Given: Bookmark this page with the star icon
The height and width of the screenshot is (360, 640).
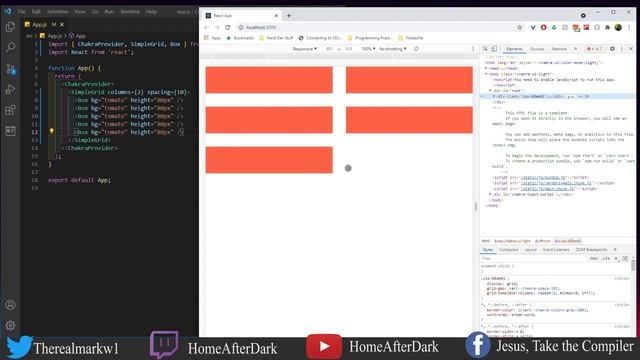Looking at the screenshot, I should point(520,27).
